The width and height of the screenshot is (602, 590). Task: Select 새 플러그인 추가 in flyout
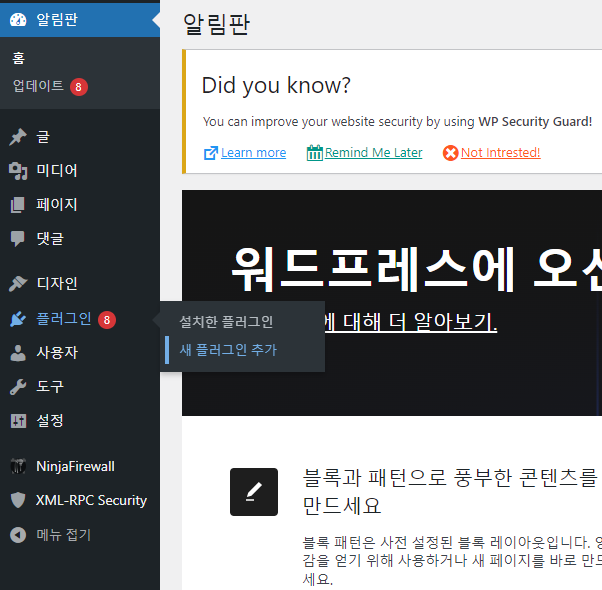228,350
